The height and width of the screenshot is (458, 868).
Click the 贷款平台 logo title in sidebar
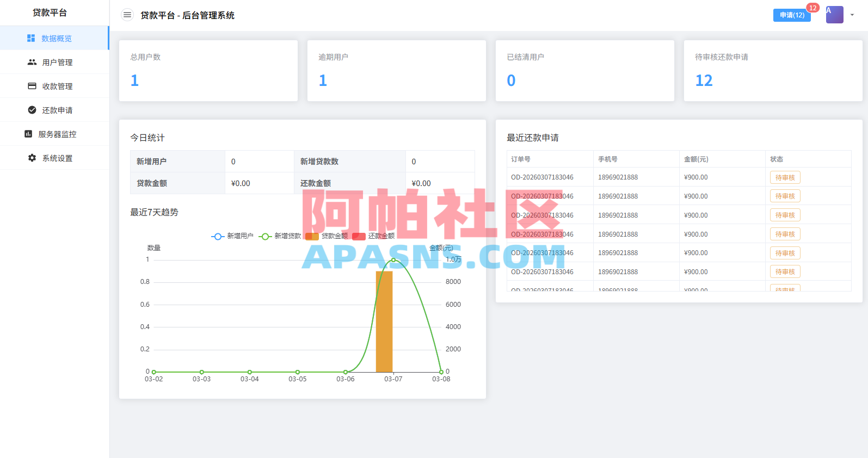[50, 13]
